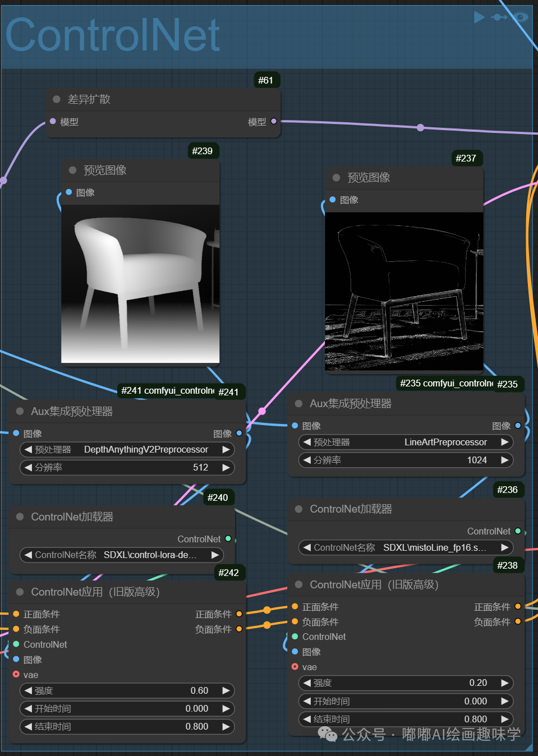Click vae input socket on node #238
Viewport: 538px width, 756px height.
point(295,666)
